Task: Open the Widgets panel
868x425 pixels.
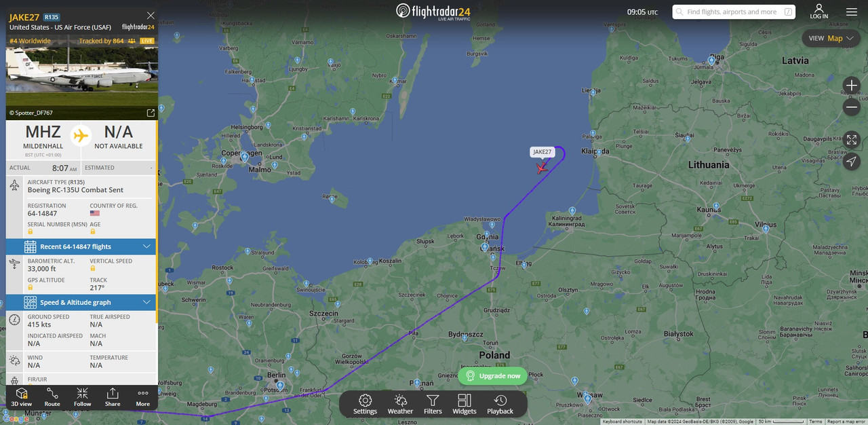Action: point(465,404)
